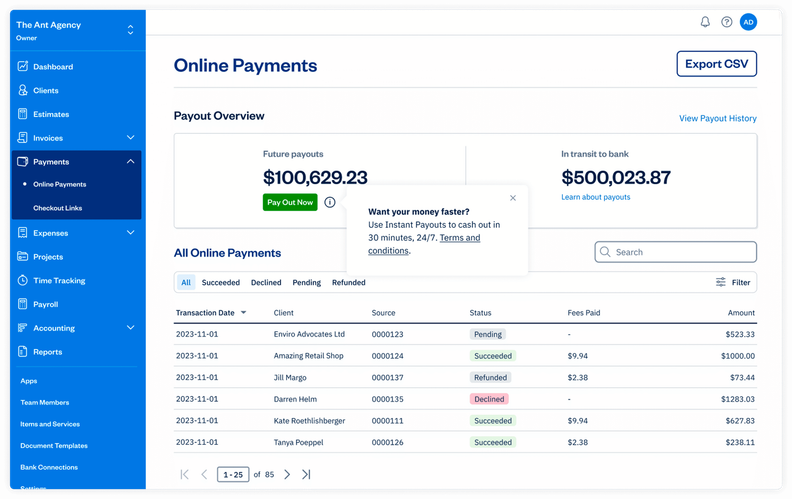This screenshot has width=792, height=499.
Task: Click the Jill Margo client cell
Action: (290, 377)
